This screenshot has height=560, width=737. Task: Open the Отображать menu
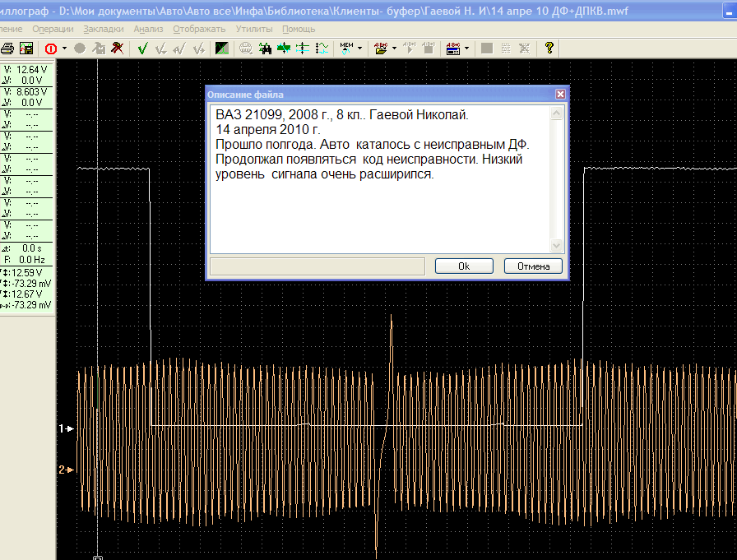199,29
